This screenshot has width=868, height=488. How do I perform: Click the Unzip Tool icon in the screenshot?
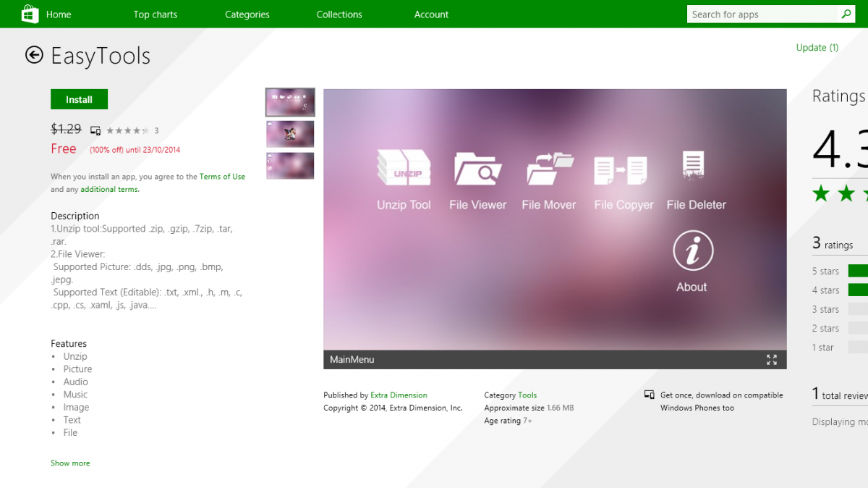404,167
